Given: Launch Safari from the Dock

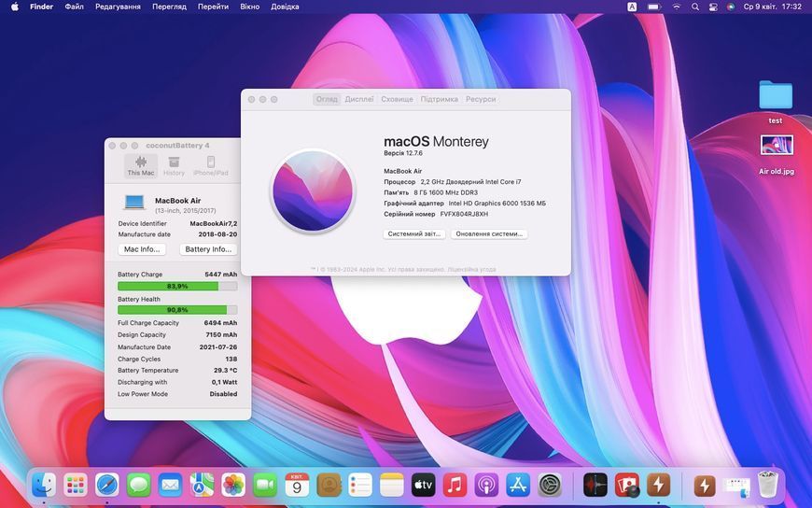Looking at the screenshot, I should [x=107, y=486].
